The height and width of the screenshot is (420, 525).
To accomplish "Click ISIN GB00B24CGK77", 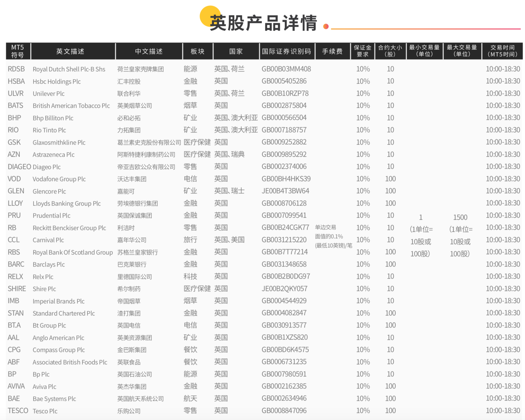I will [285, 227].
